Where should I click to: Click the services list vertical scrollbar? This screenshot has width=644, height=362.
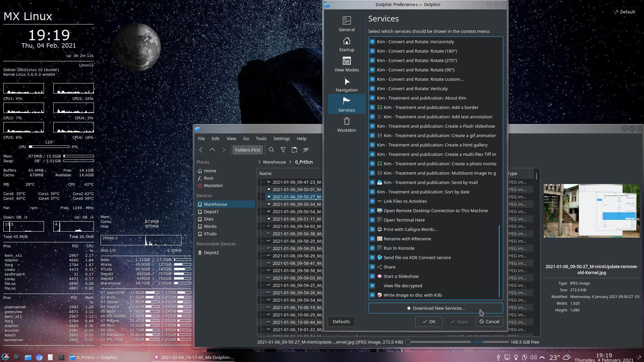tap(499, 261)
